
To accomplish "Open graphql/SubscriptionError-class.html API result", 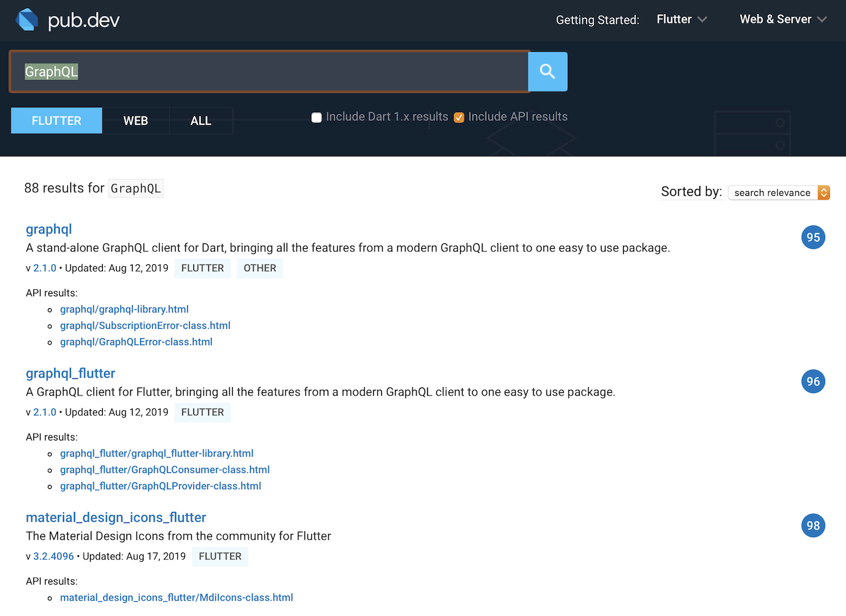I will click(x=145, y=325).
